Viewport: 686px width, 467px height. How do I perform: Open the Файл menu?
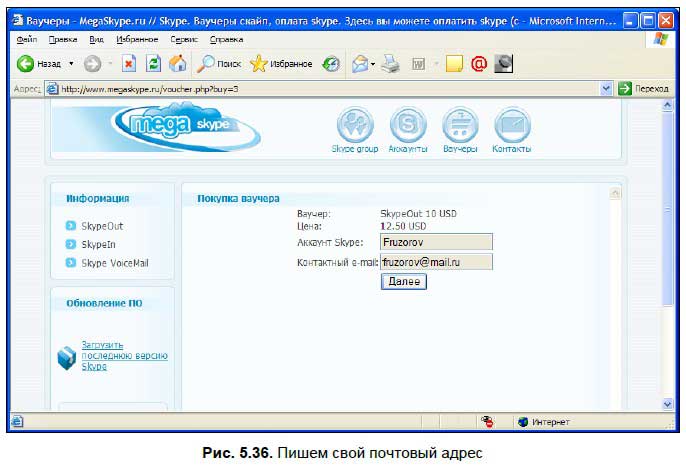[27, 39]
